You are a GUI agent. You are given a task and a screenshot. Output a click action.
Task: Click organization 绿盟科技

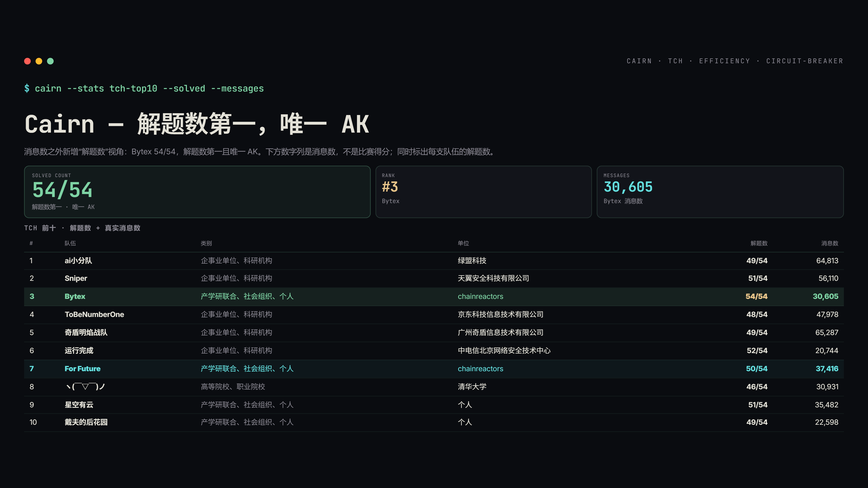pyautogui.click(x=472, y=261)
